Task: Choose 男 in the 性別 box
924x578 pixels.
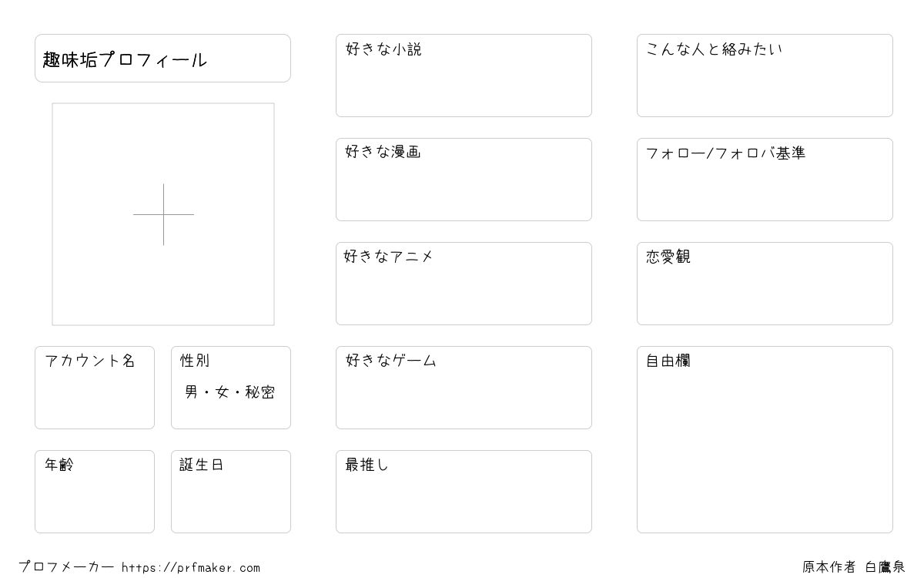Action: [192, 392]
